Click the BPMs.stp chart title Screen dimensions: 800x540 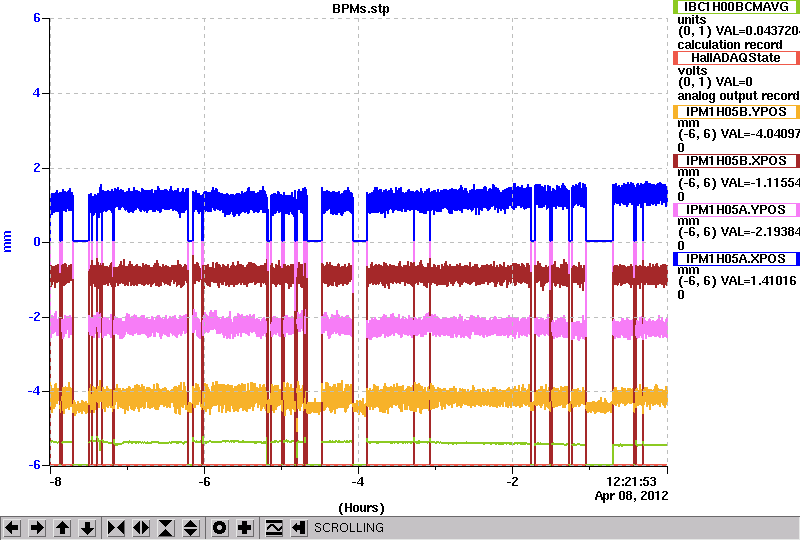point(361,9)
